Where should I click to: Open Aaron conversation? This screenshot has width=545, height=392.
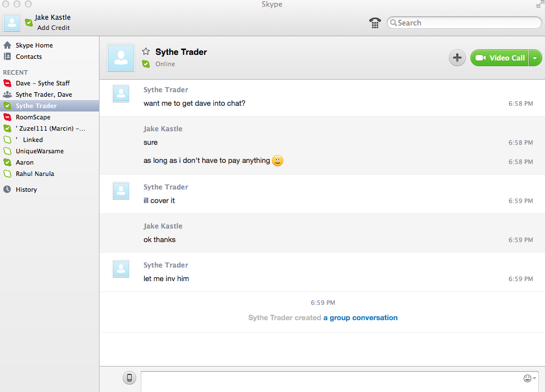(x=49, y=162)
